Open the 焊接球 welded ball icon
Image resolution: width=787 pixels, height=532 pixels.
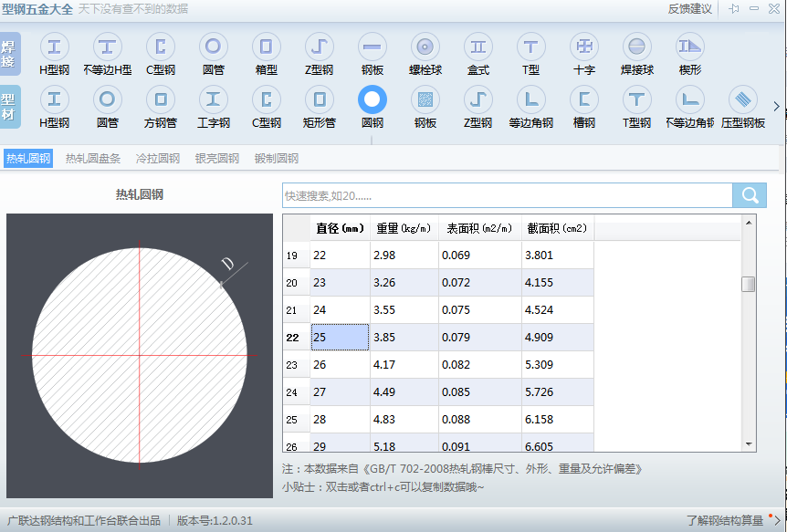click(x=637, y=47)
